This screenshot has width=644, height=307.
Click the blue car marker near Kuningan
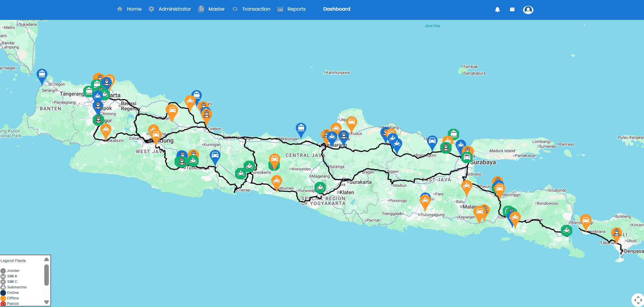click(215, 156)
